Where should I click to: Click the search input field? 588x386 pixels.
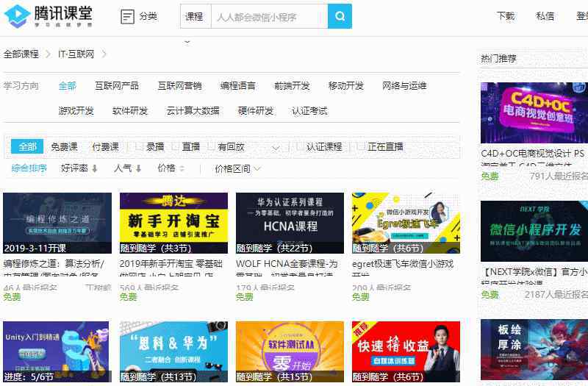point(269,16)
